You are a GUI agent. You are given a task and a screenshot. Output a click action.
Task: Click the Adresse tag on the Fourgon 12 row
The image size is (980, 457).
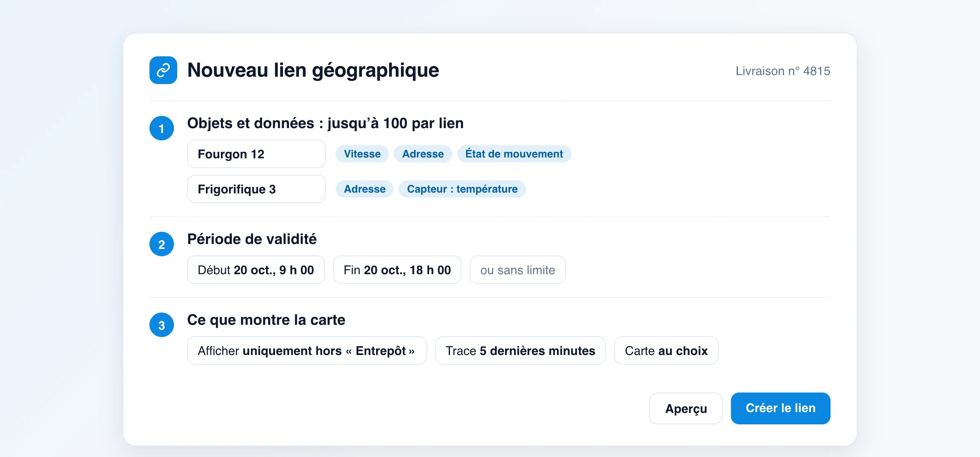423,154
